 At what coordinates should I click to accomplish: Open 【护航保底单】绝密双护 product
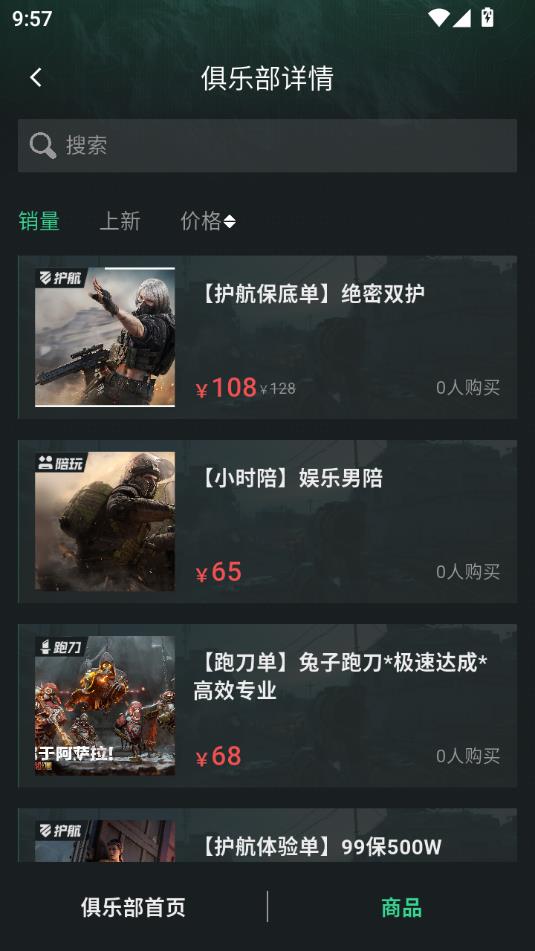point(268,337)
